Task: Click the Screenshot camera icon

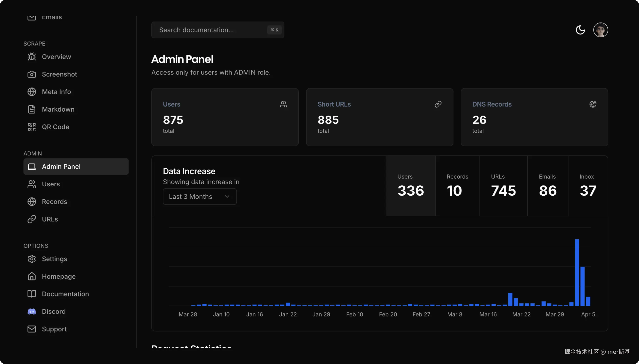Action: coord(32,74)
